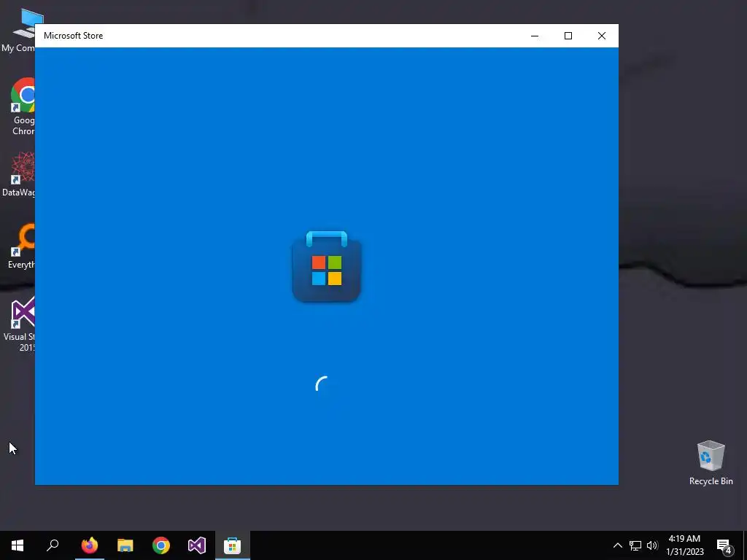The width and height of the screenshot is (747, 560).
Task: Select Microsoft Store taskbar icon
Action: coord(233,545)
